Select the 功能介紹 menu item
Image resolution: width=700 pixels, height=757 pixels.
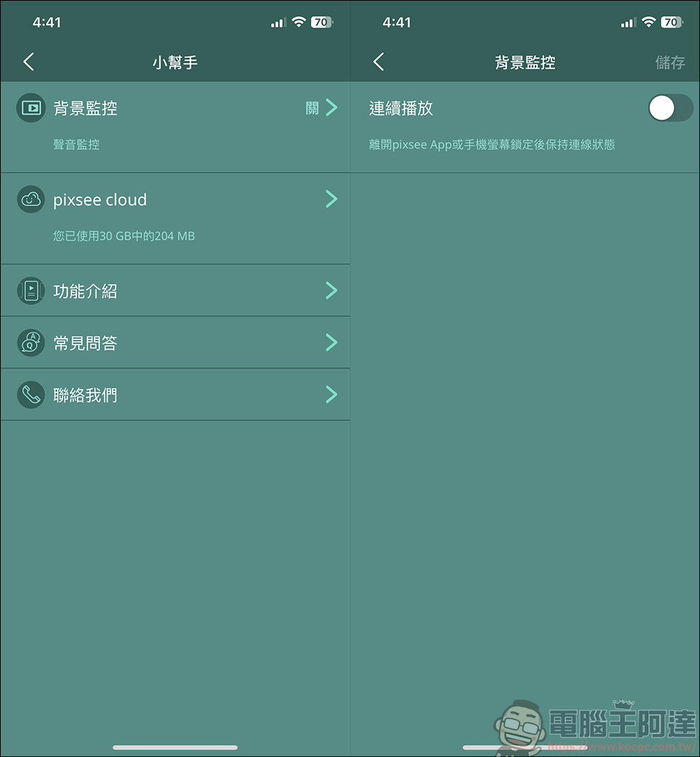click(x=175, y=290)
